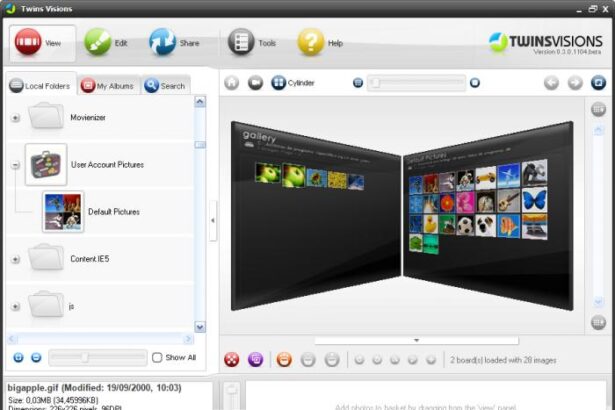
Task: Click the blue plus zoom button under the tree
Action: (x=18, y=357)
